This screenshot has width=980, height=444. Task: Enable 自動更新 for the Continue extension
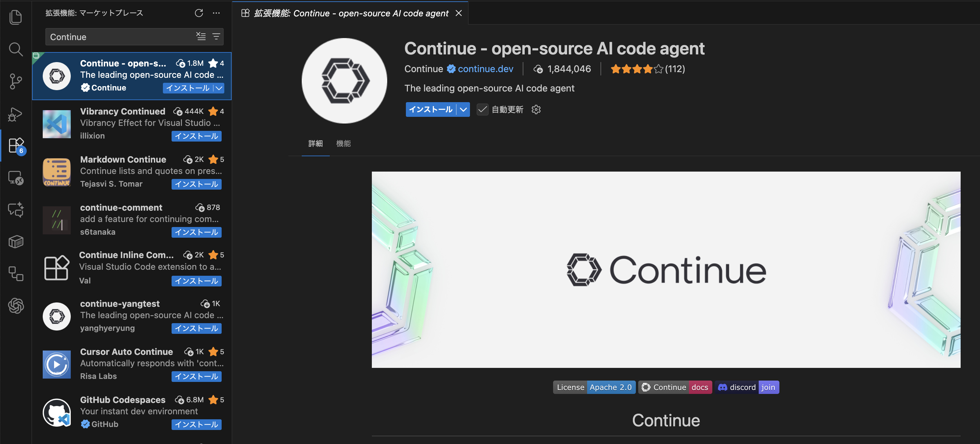tap(482, 109)
